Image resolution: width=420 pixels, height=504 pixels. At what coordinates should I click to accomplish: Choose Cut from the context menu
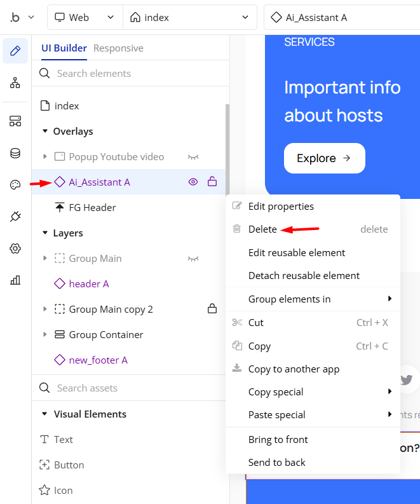coord(313,322)
